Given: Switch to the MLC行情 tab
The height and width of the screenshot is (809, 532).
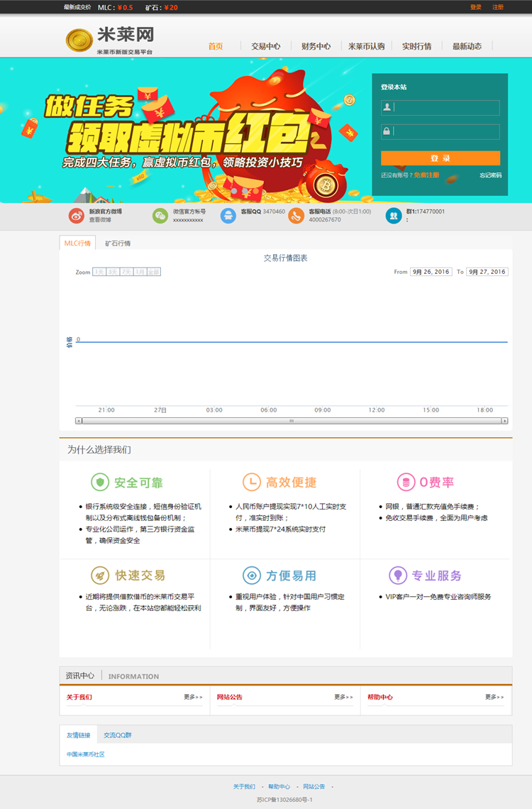Looking at the screenshot, I should click(77, 243).
